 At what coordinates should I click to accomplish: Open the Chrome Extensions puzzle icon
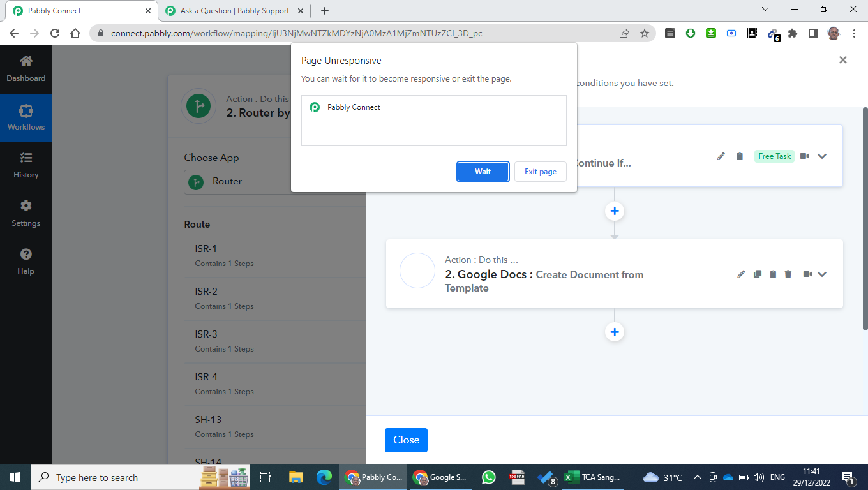(793, 33)
